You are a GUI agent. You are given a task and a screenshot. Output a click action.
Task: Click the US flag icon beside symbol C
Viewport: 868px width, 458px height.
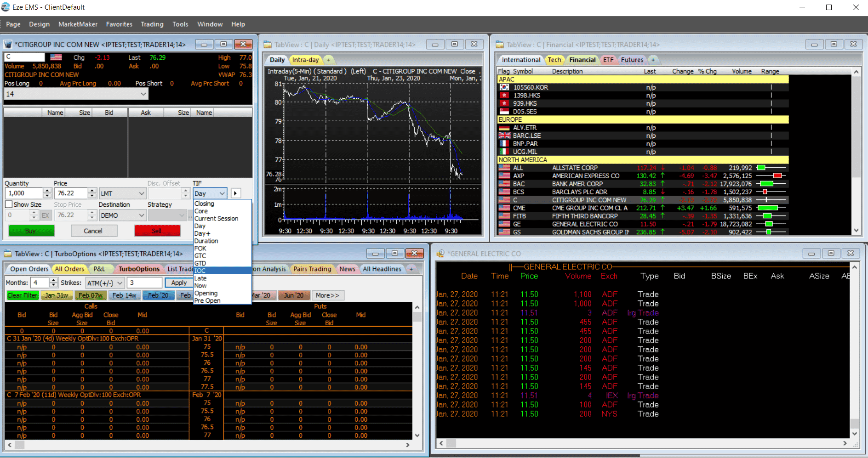[x=56, y=57]
